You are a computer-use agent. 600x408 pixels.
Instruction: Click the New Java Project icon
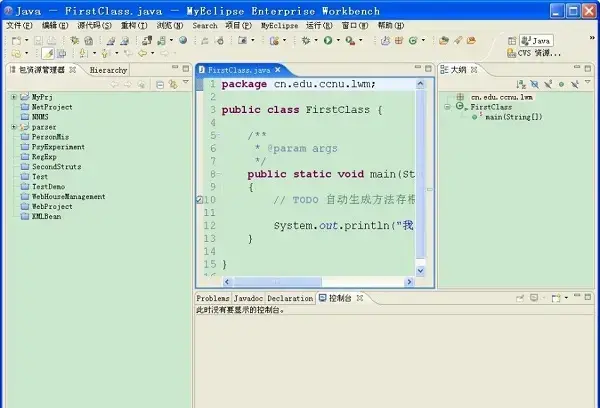point(385,40)
